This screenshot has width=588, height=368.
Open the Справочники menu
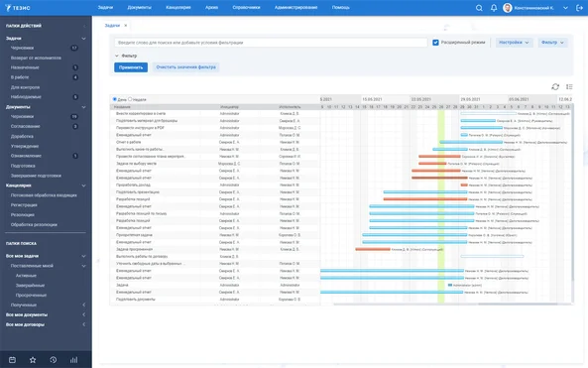click(x=246, y=8)
